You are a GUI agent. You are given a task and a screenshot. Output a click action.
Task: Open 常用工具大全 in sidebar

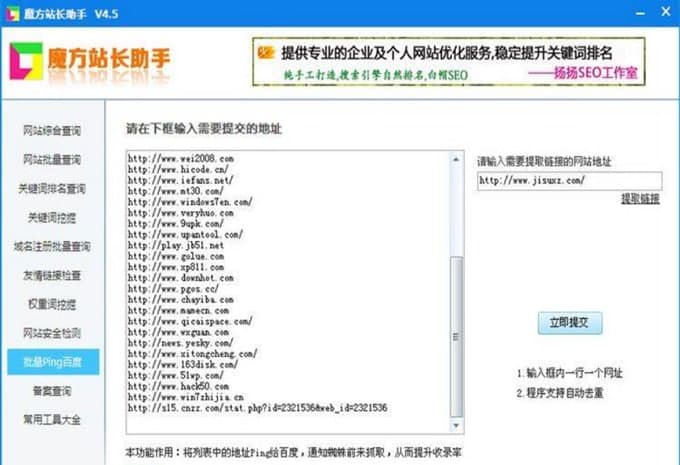click(x=52, y=420)
